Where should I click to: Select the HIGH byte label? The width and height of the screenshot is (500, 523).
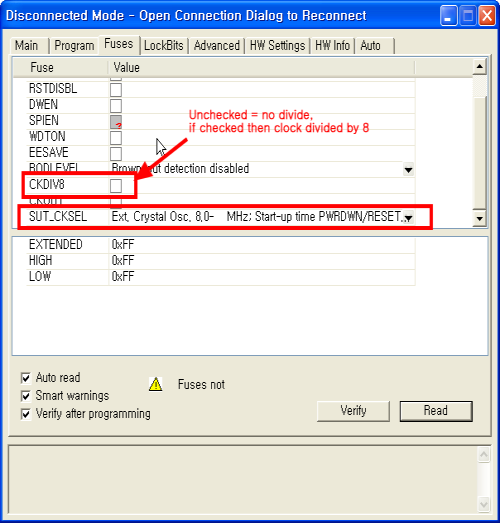(40, 260)
